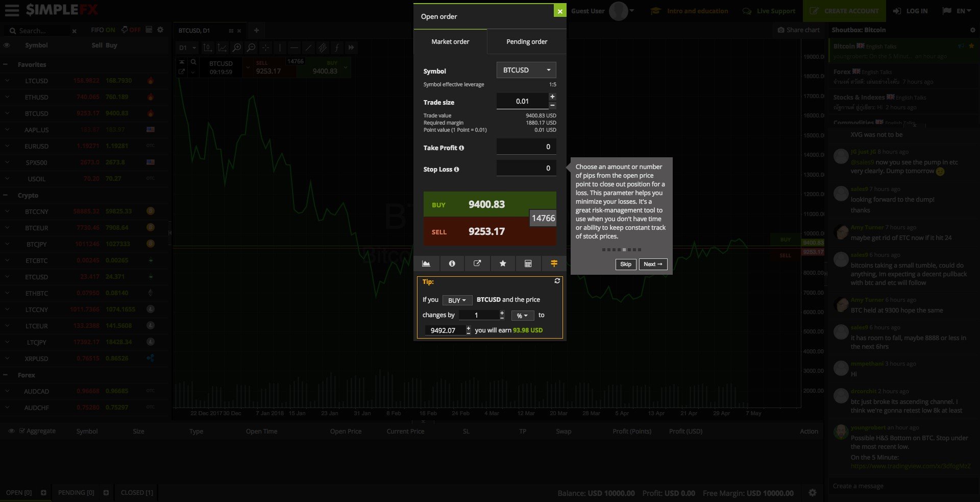Screen dimensions: 980x502
Task: Add symbol to favorites star icon
Action: coord(503,264)
